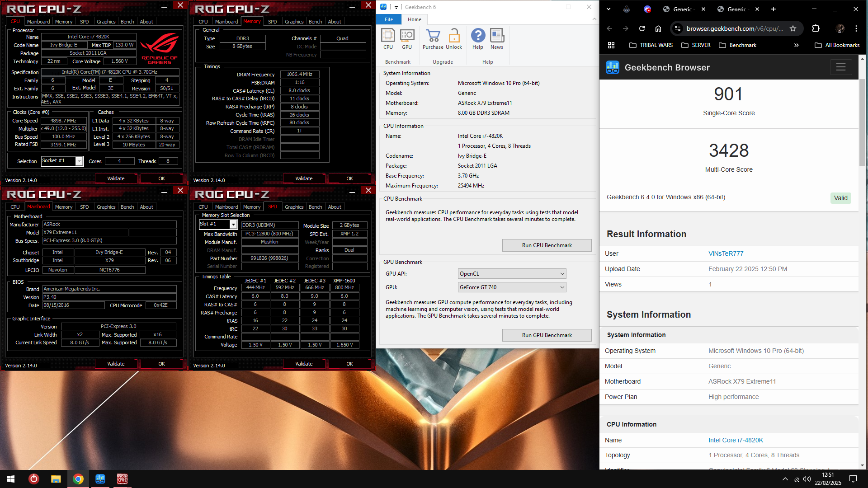Open the All Bookmarks folder

[837, 45]
